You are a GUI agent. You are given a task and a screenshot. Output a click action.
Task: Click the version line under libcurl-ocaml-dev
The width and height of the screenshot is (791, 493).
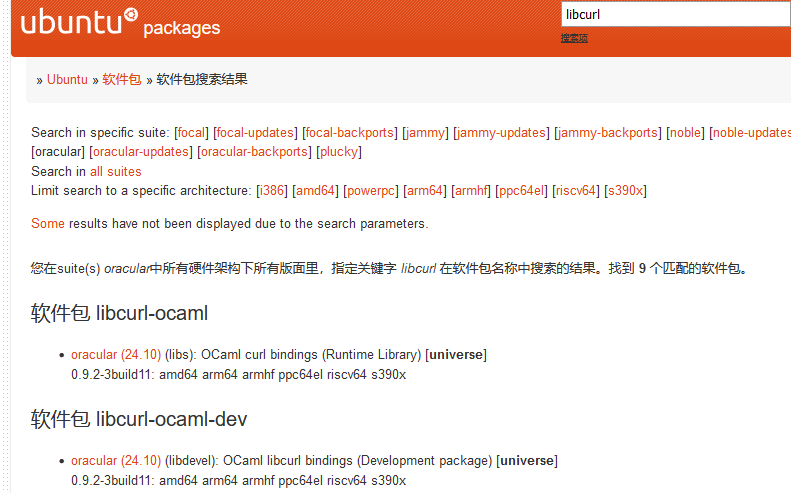(239, 481)
